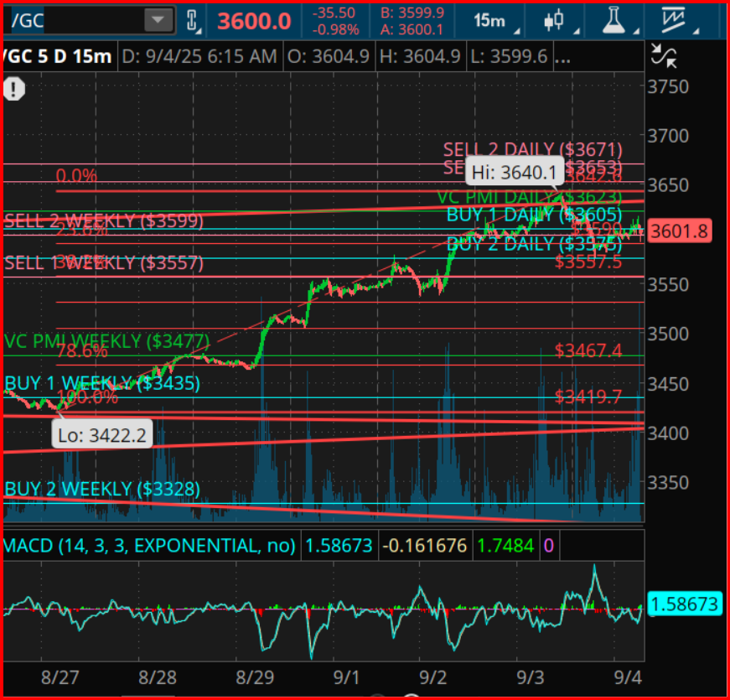Click the crossed-arrows icon above price axis
Image resolution: width=730 pixels, height=700 pixels.
664,57
